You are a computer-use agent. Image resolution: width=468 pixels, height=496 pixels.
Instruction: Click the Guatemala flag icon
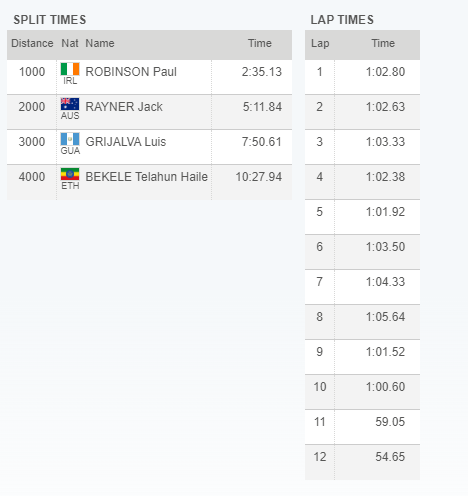pos(70,139)
